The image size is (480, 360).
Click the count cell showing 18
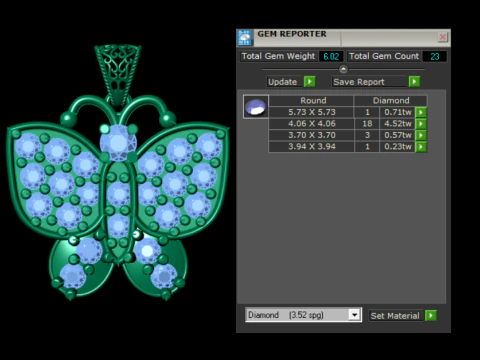pos(367,124)
